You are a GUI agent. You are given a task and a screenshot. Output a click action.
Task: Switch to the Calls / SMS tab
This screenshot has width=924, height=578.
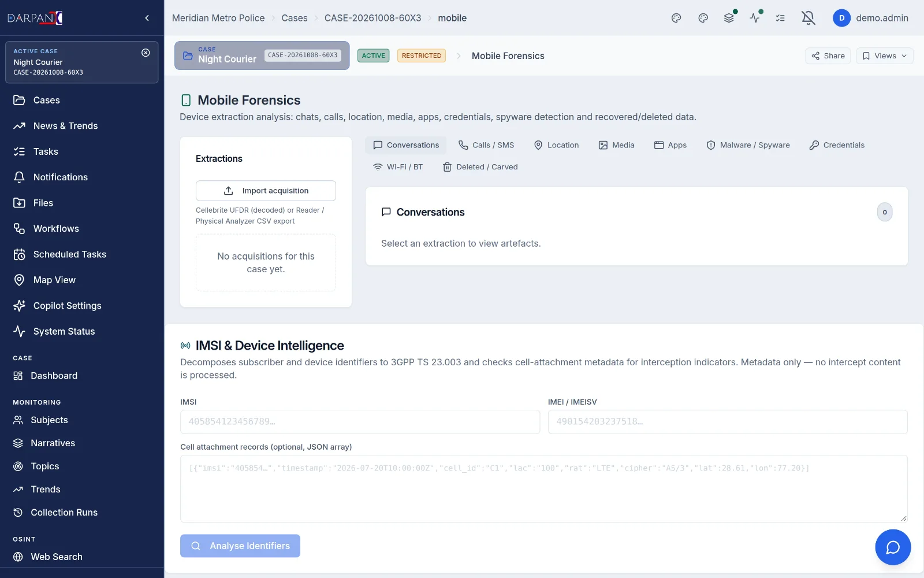click(x=486, y=145)
